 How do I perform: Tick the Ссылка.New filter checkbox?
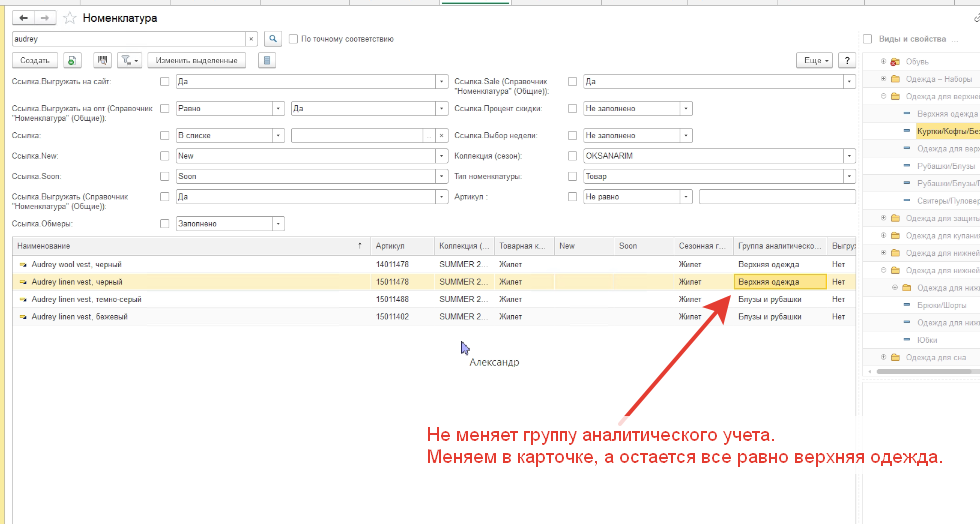(164, 157)
